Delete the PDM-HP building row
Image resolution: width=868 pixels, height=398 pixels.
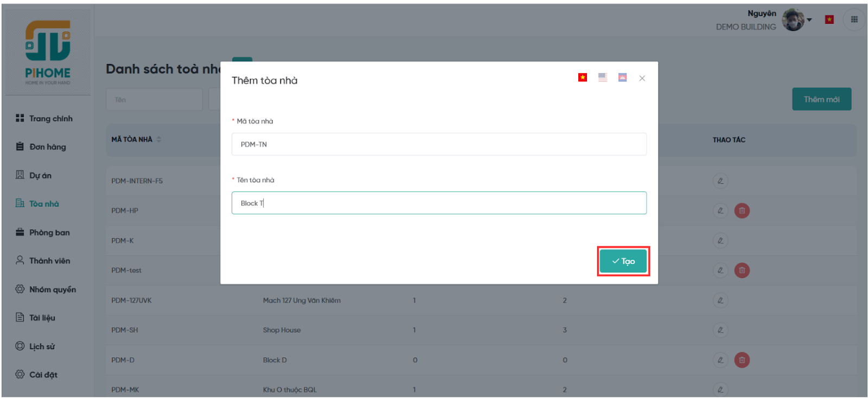tap(742, 210)
